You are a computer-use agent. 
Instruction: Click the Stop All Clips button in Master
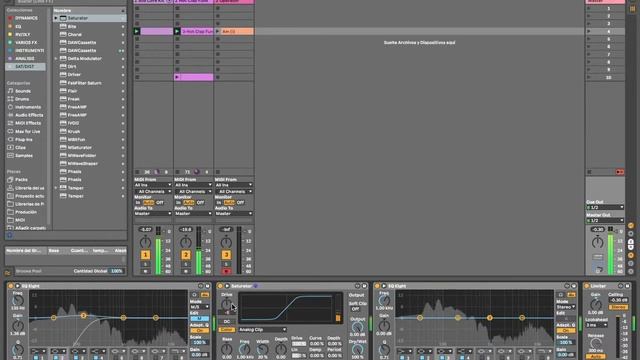[x=589, y=172]
